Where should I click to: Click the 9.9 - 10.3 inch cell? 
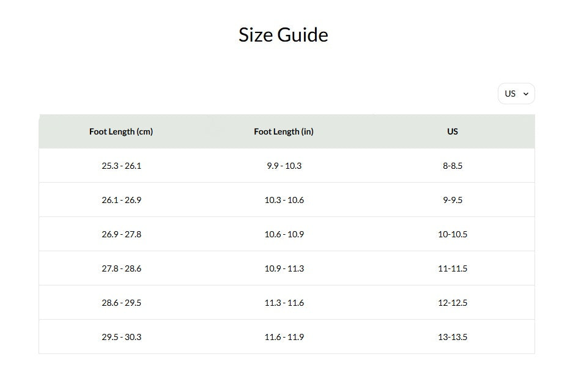tap(284, 165)
